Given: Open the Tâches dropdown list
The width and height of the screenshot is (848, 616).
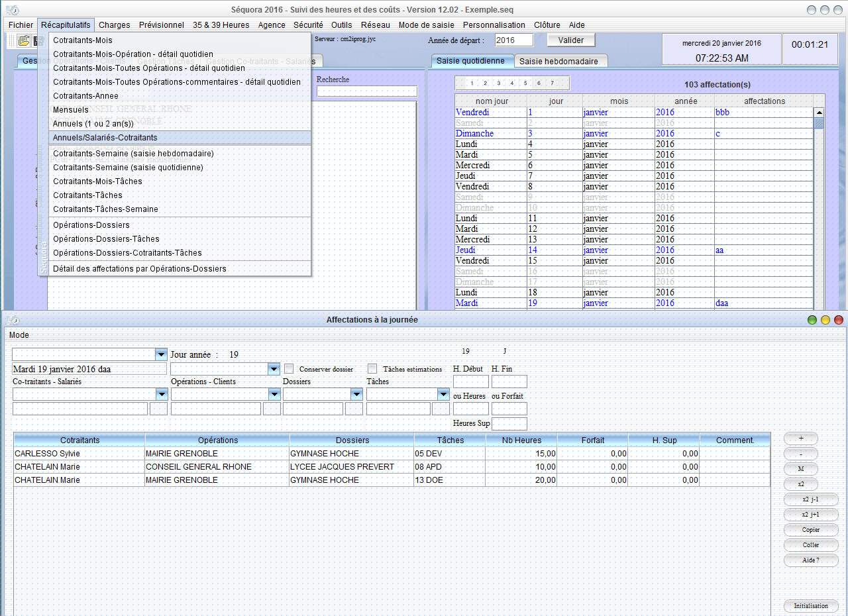Looking at the screenshot, I should click(x=443, y=393).
